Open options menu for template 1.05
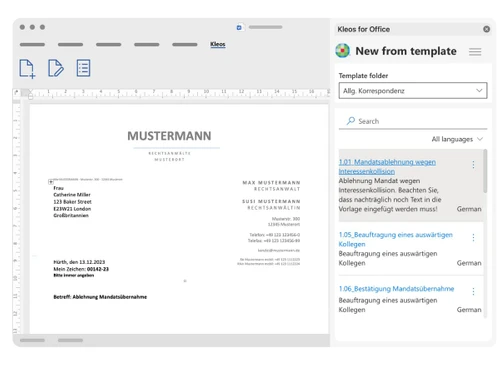 point(473,237)
